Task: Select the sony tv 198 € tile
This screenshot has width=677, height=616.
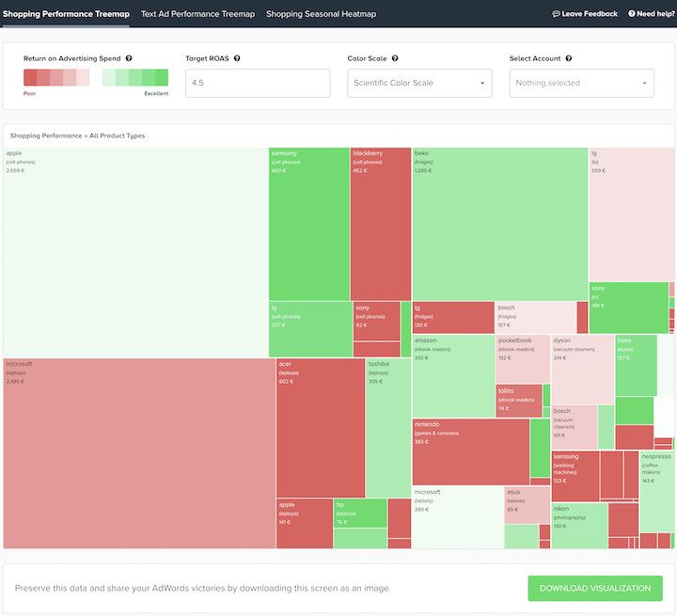Action: 629,308
